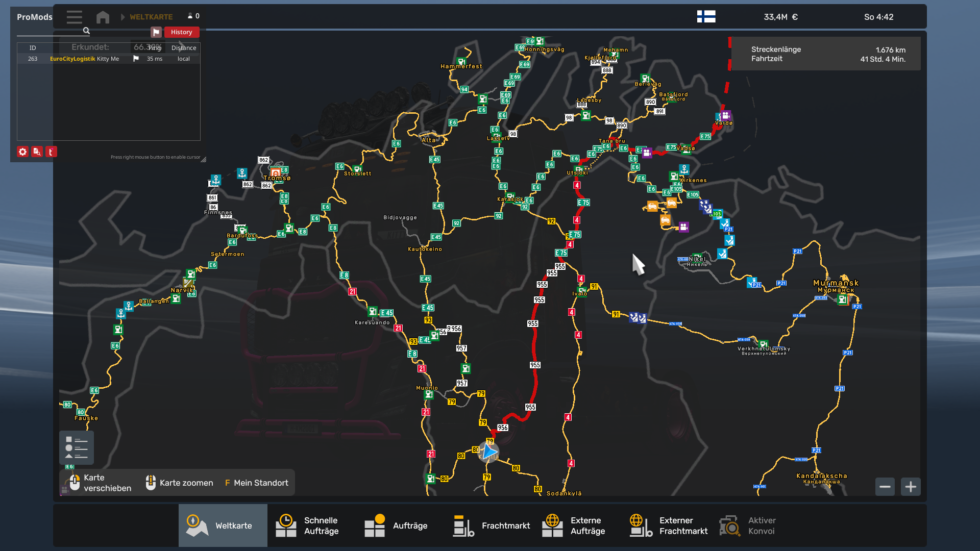Click the blue current-position arrow marker
Screen dimensions: 980x551
pyautogui.click(x=489, y=451)
